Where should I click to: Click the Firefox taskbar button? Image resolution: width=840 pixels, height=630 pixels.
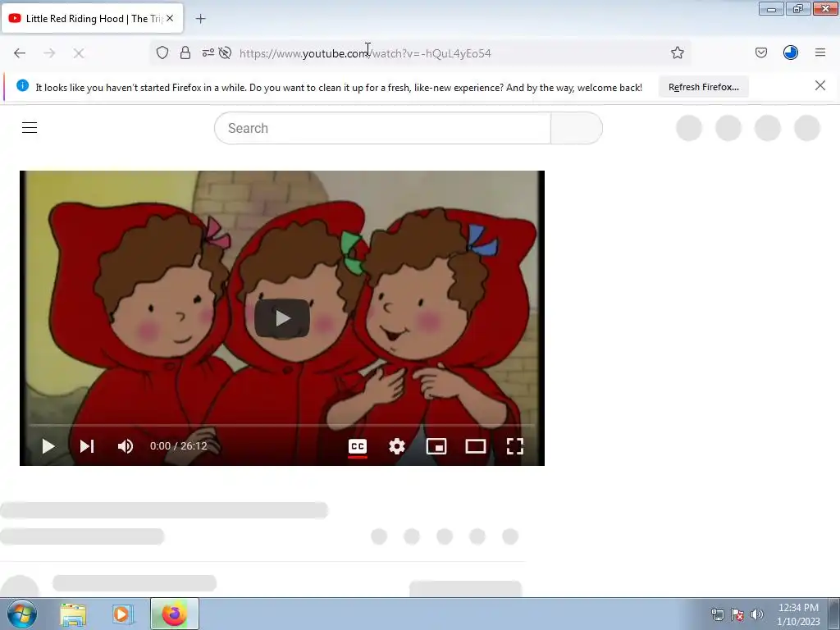pyautogui.click(x=175, y=614)
